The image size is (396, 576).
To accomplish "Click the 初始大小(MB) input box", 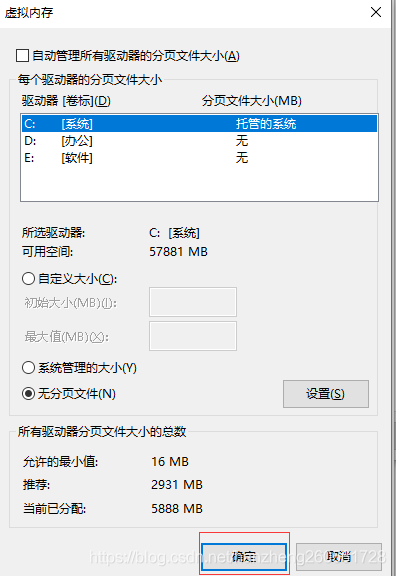I will coord(193,302).
